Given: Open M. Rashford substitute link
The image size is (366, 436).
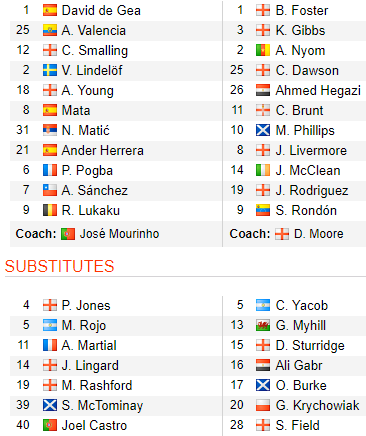Looking at the screenshot, I should coord(97,386).
